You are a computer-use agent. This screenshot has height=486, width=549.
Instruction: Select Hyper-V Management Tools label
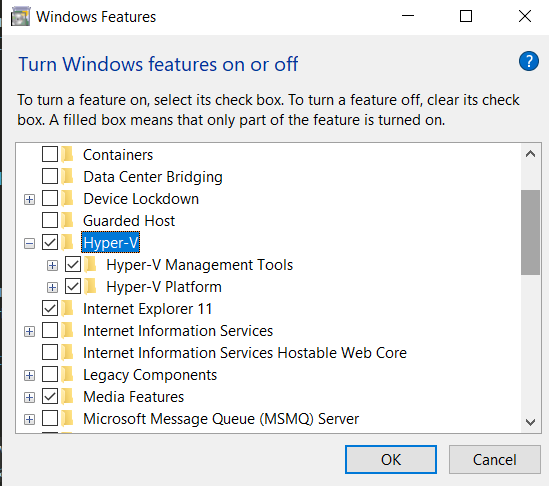(200, 265)
